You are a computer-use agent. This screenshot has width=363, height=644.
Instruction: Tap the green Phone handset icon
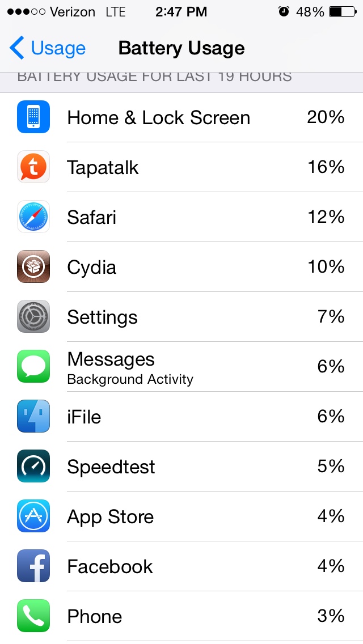(33, 616)
